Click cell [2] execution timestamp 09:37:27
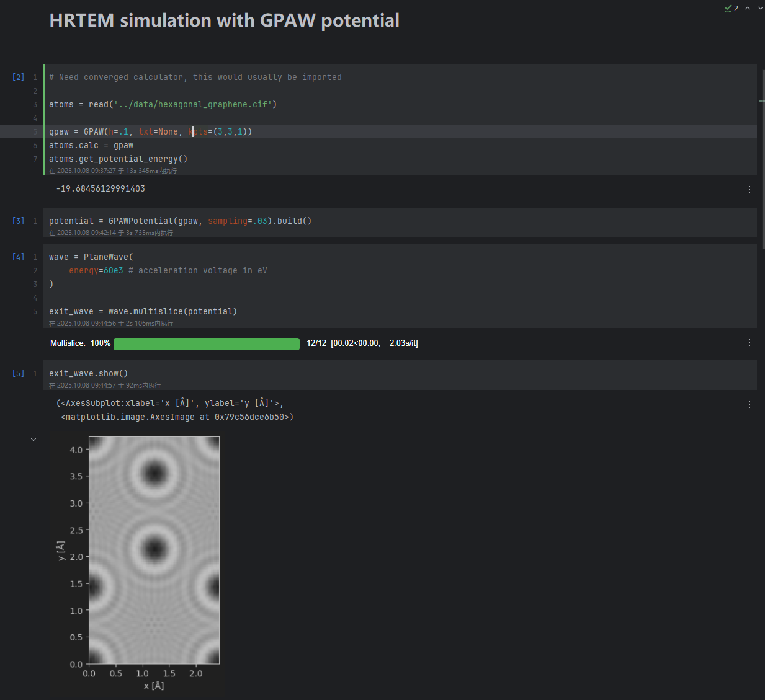 pos(113,171)
